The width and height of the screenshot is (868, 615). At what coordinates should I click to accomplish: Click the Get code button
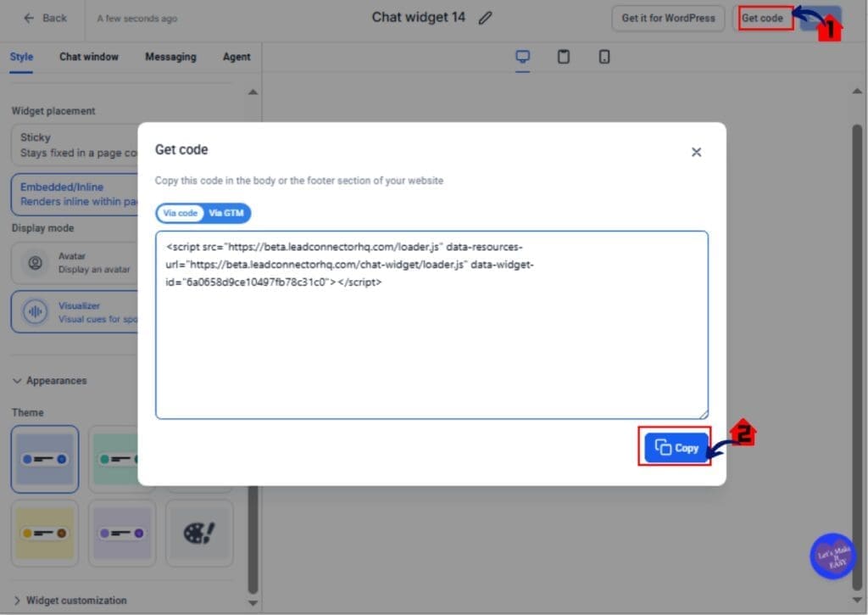[762, 19]
